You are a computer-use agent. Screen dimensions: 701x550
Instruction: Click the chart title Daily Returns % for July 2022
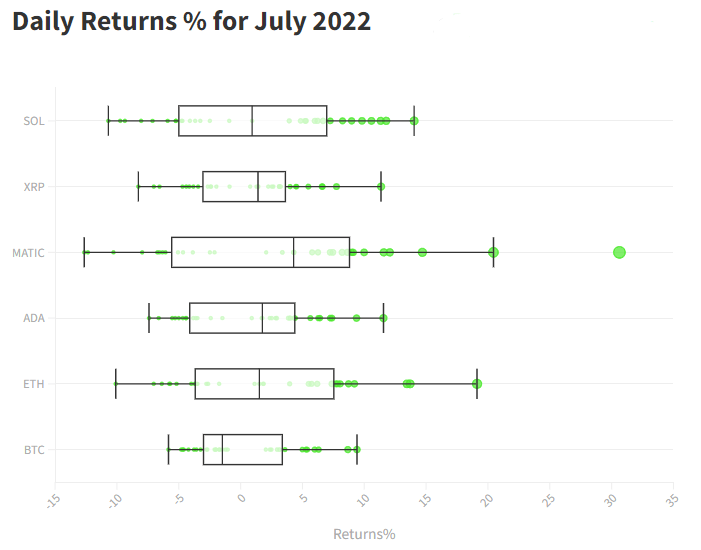(x=191, y=21)
